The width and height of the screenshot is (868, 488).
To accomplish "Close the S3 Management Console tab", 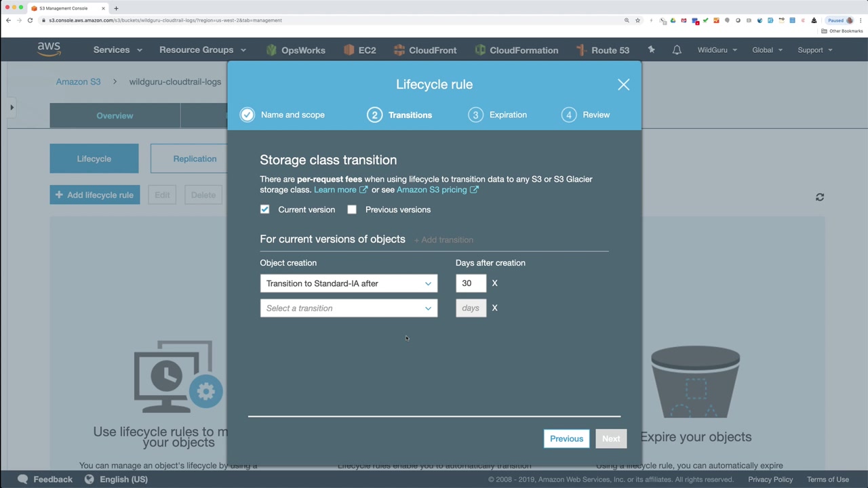I will point(102,8).
